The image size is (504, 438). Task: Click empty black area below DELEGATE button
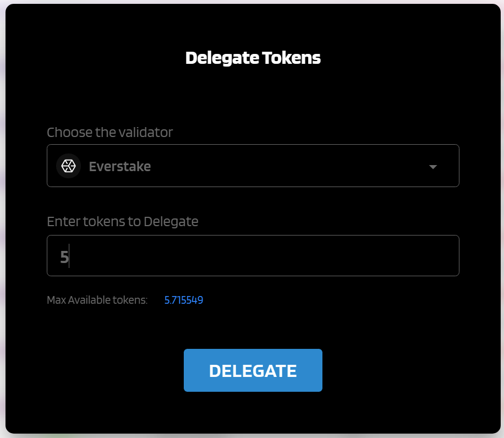(253, 413)
